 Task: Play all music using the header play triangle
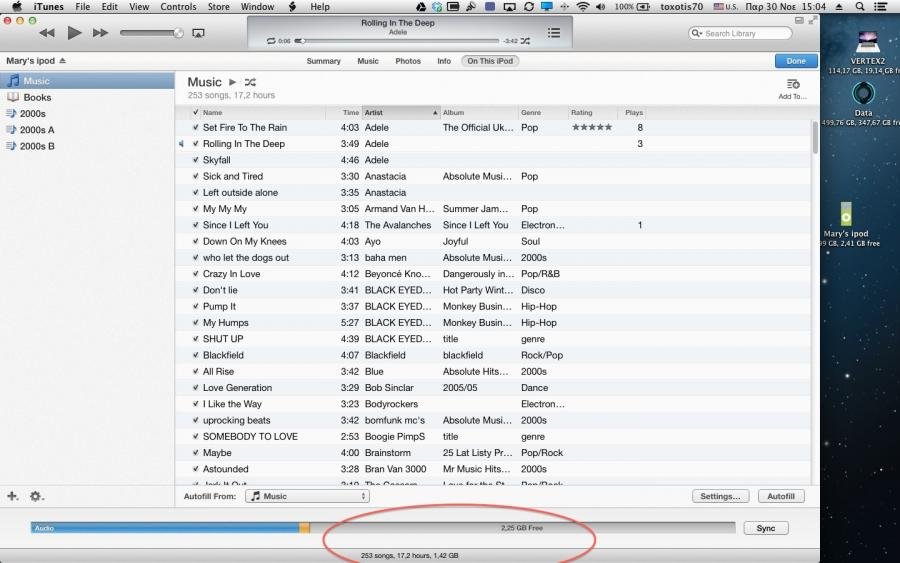click(x=232, y=82)
